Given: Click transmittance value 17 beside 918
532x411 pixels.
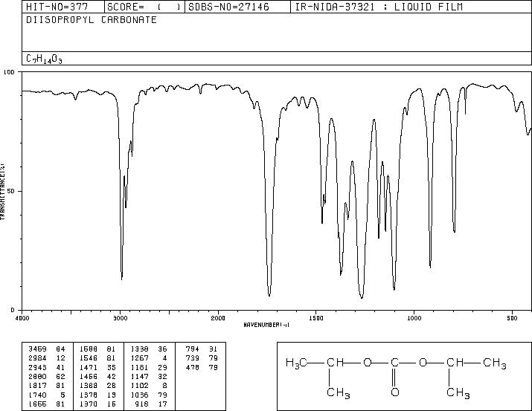Looking at the screenshot, I should point(162,404).
